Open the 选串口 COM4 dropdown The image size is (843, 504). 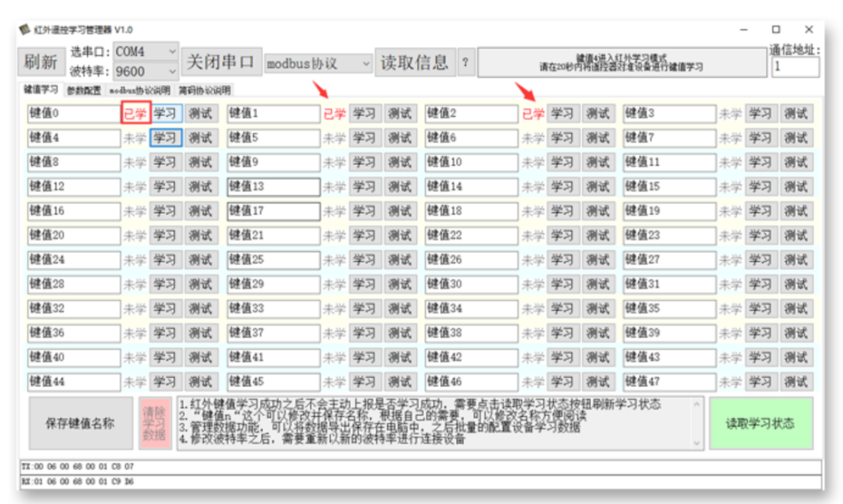pos(146,51)
